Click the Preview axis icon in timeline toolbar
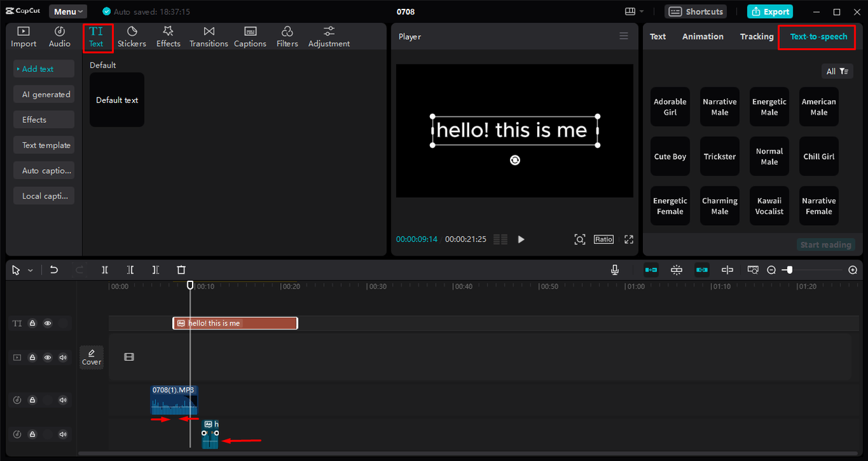Viewport: 868px width, 461px height. coord(728,270)
